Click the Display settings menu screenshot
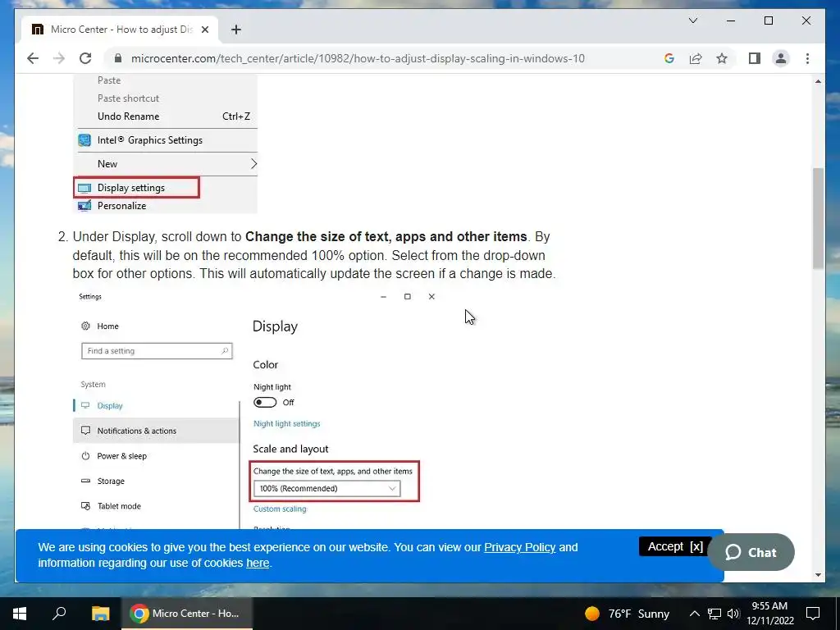The width and height of the screenshot is (840, 630). tap(165, 144)
